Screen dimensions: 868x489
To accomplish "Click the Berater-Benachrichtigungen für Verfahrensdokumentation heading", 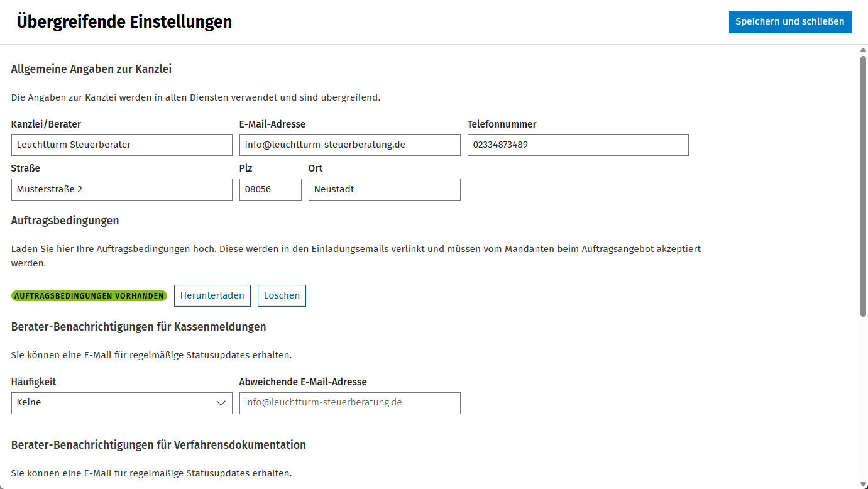I will click(x=159, y=445).
